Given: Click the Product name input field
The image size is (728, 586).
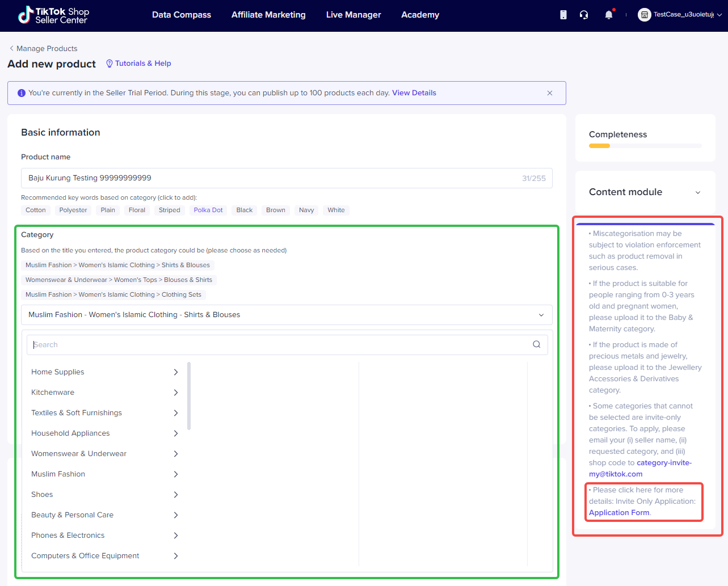Looking at the screenshot, I should (287, 178).
